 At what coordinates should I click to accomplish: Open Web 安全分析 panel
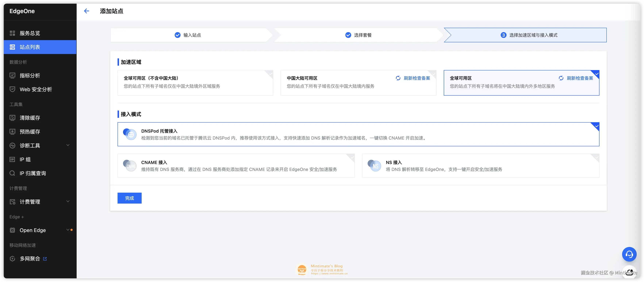point(36,89)
